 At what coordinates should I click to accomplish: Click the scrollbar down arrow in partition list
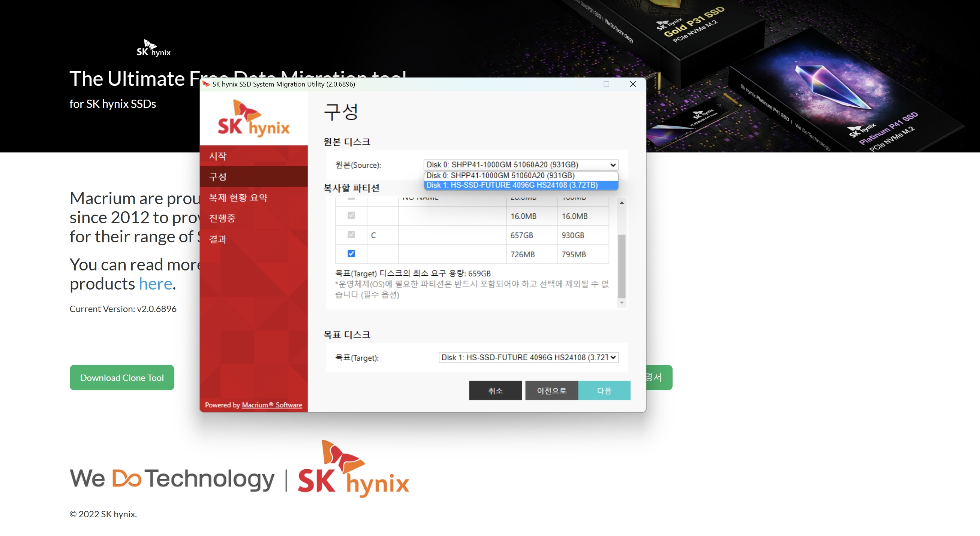click(x=622, y=303)
